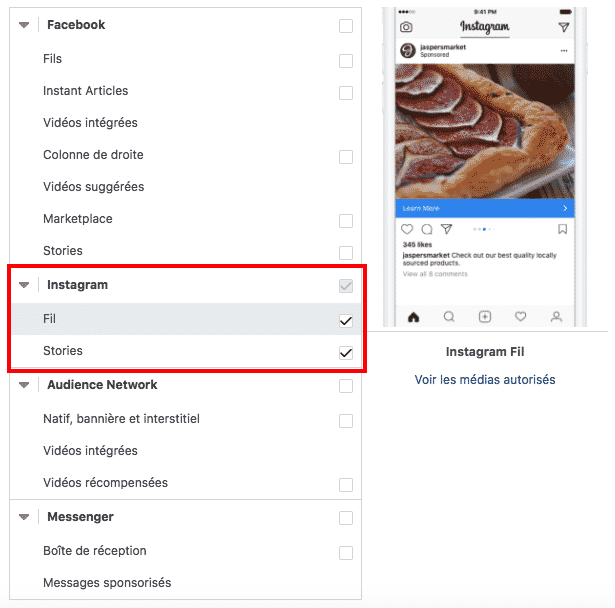Collapse the Messenger section arrow

[x=24, y=517]
